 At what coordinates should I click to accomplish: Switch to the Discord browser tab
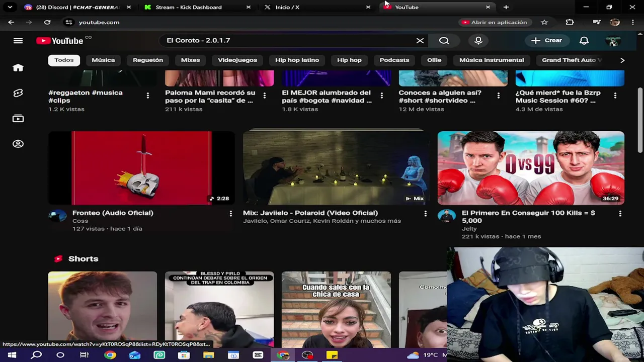pos(78,7)
